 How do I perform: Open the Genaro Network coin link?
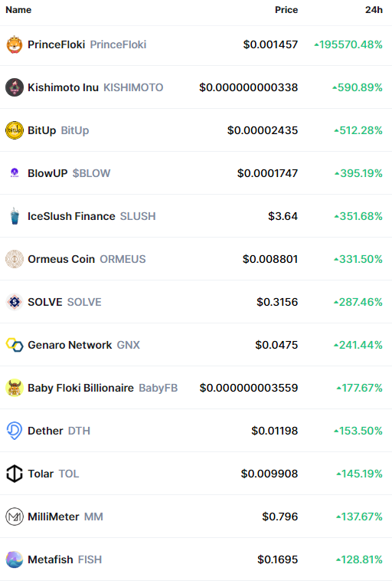pyautogui.click(x=70, y=345)
